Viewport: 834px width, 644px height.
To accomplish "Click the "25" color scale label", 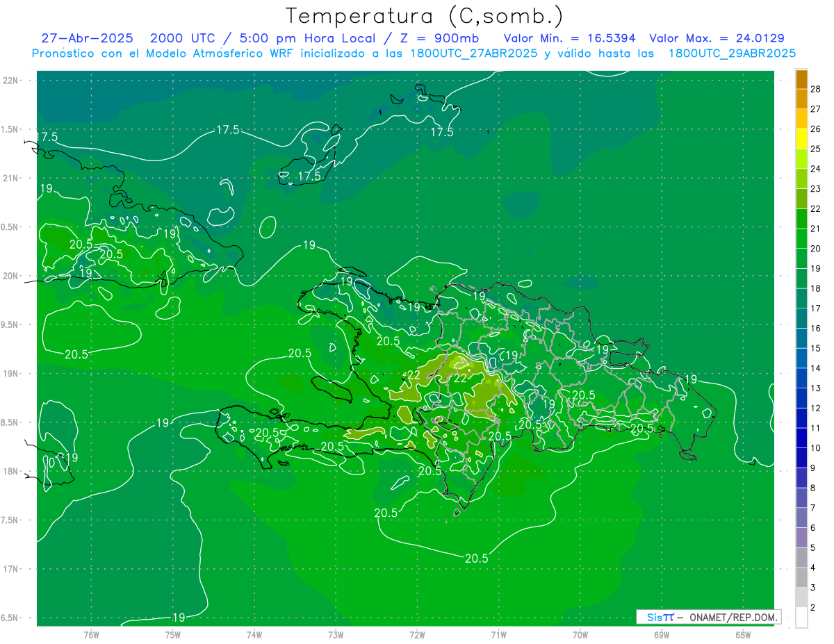I will 816,149.
